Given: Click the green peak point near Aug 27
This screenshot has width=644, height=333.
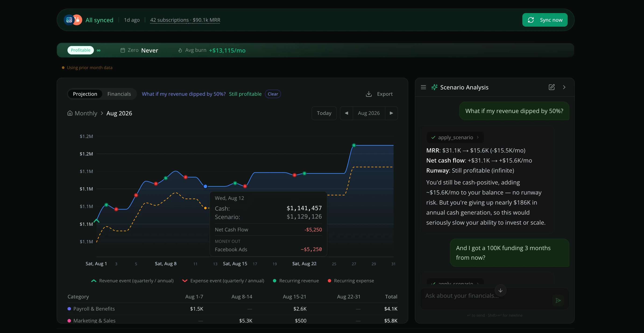Looking at the screenshot, I should tap(354, 145).
